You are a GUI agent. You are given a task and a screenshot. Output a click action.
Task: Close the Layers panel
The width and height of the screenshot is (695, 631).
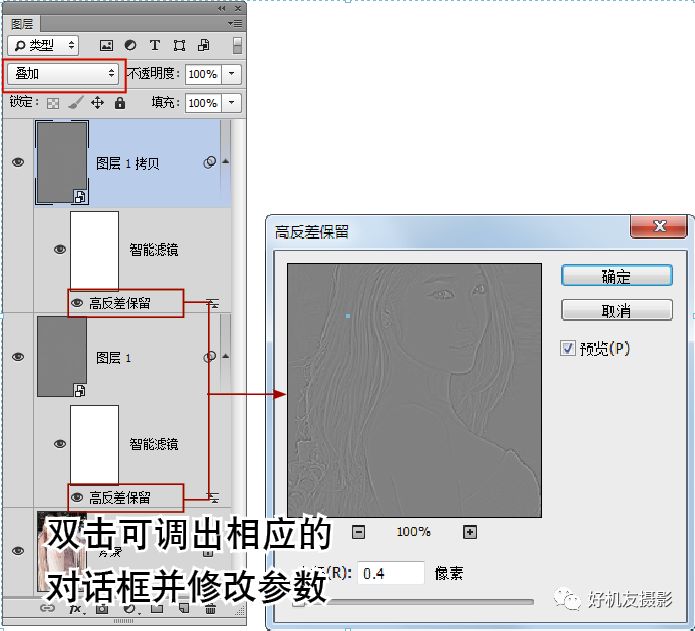click(x=238, y=8)
